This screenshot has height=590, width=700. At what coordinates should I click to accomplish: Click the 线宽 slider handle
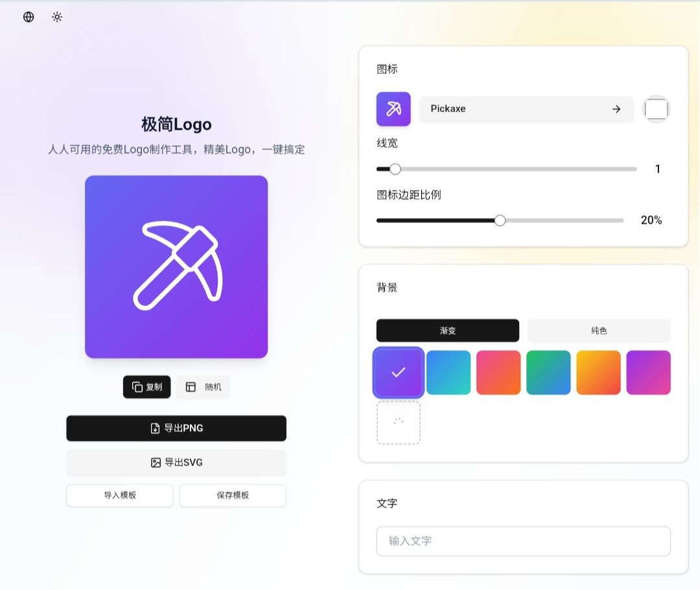tap(396, 169)
